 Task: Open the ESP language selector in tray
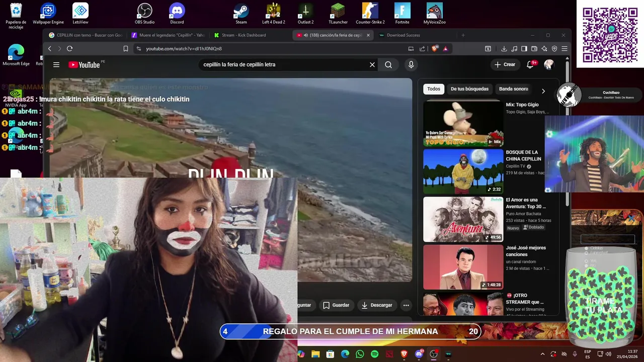(588, 354)
